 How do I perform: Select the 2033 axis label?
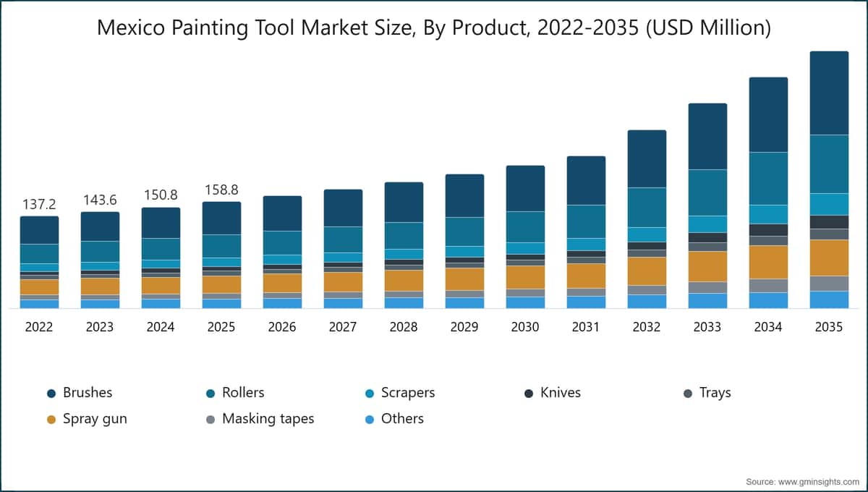pos(707,327)
